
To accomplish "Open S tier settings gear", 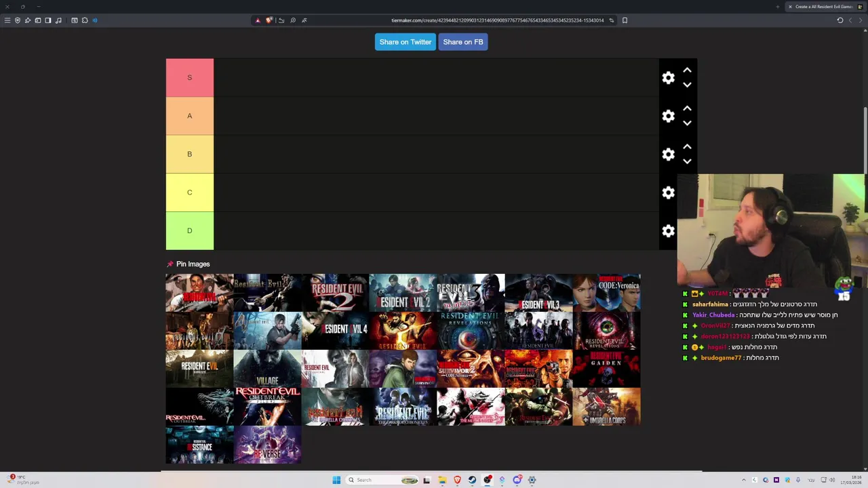I will click(x=668, y=78).
